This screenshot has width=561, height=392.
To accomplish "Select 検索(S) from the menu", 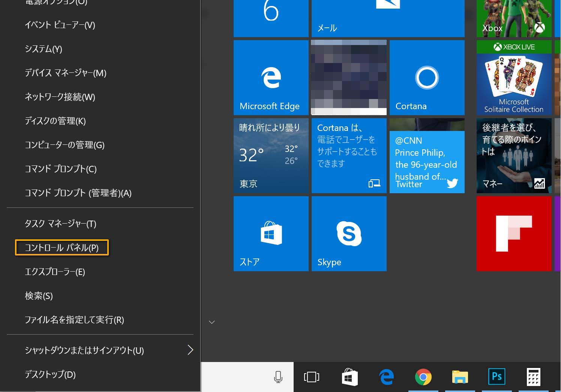I will (x=100, y=296).
